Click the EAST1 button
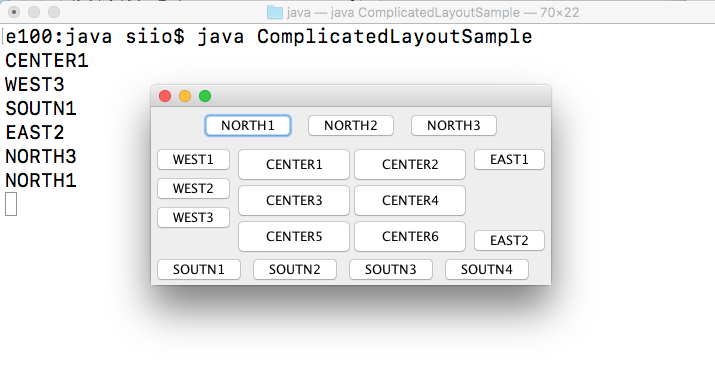 [x=509, y=160]
